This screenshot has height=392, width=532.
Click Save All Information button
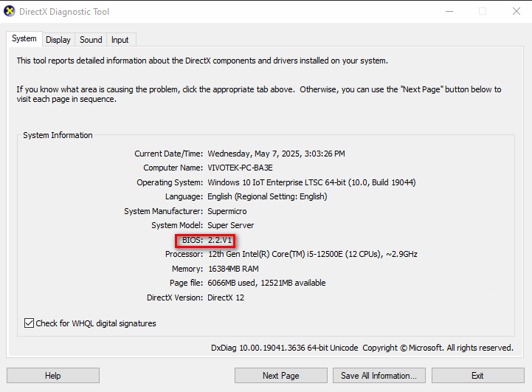pyautogui.click(x=379, y=375)
